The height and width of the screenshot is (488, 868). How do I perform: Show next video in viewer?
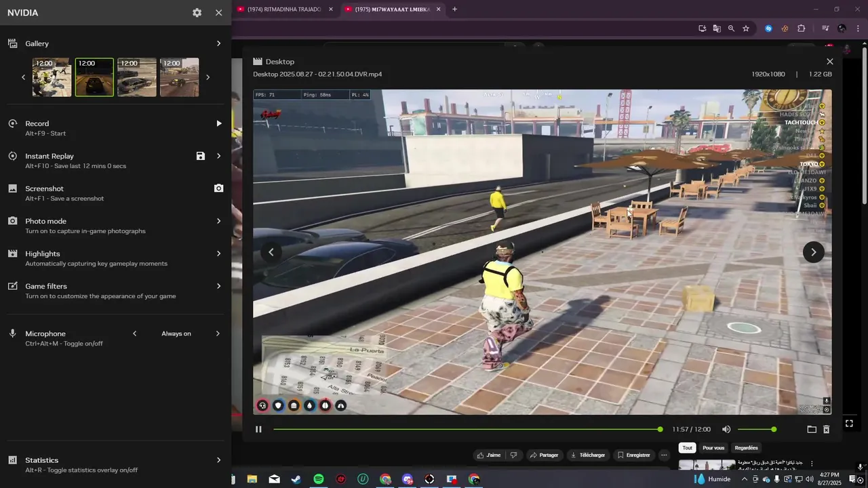pos(814,252)
